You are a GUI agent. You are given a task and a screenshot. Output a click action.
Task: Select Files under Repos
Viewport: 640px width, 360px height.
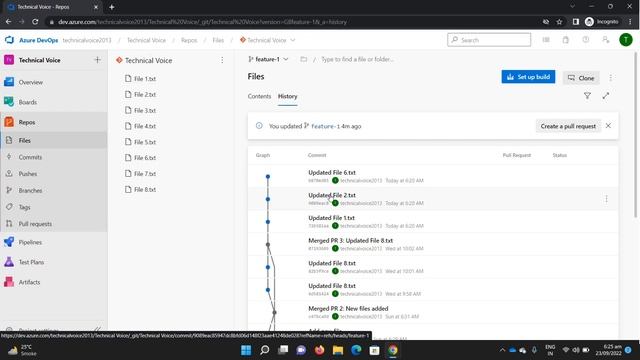[x=24, y=140]
